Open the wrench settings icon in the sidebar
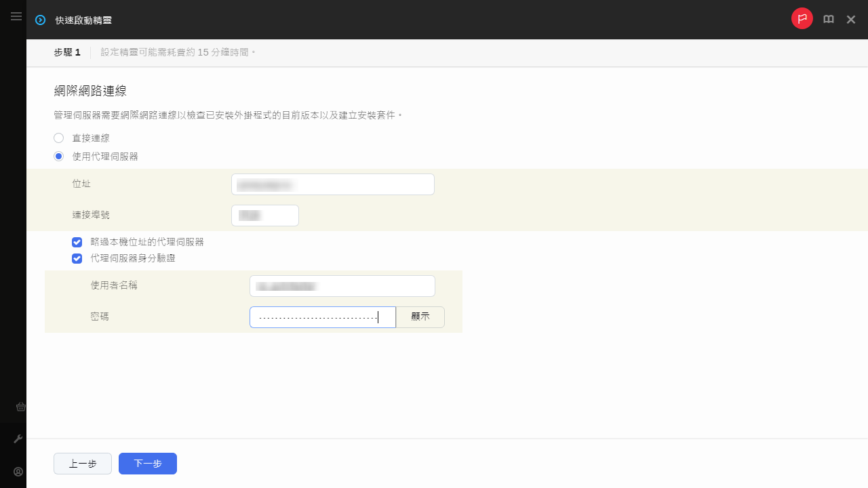The height and width of the screenshot is (488, 868). pos(18,439)
